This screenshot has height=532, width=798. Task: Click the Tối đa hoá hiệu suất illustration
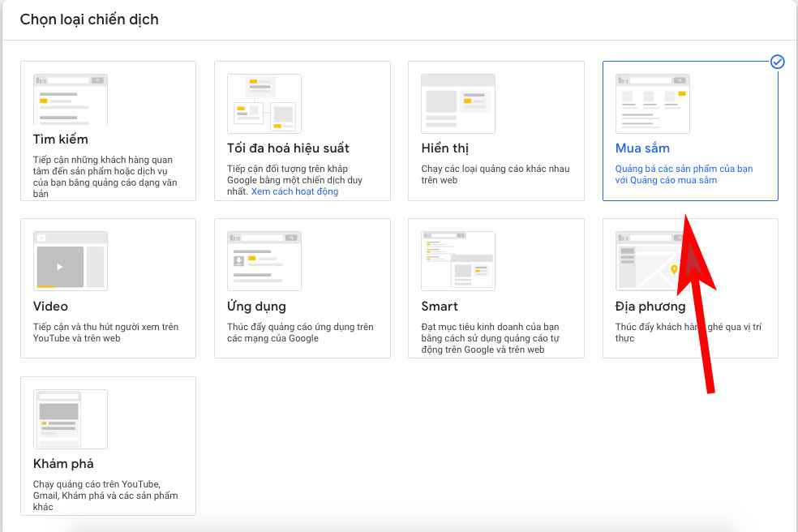(264, 104)
